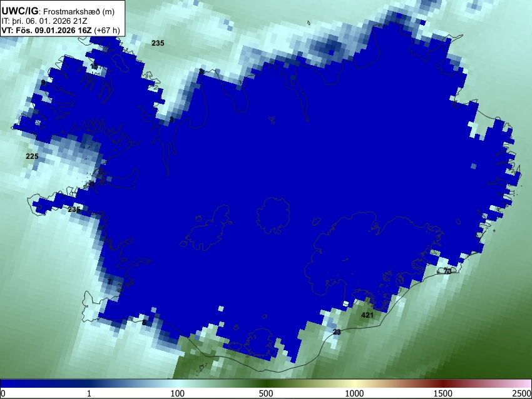Click the "UWC/IG: Frostmarkshæð (m)" title text
The width and height of the screenshot is (532, 399).
pos(58,11)
